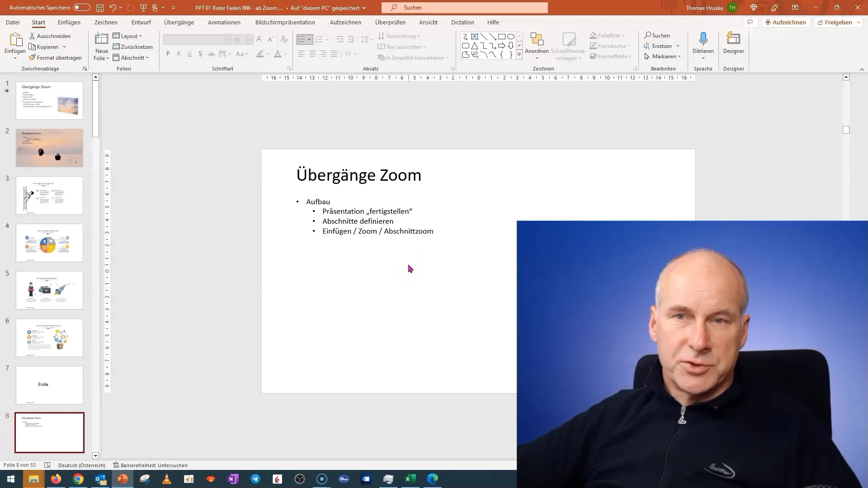
Task: Enable Aufzeichnen recording toggle
Action: coord(786,22)
